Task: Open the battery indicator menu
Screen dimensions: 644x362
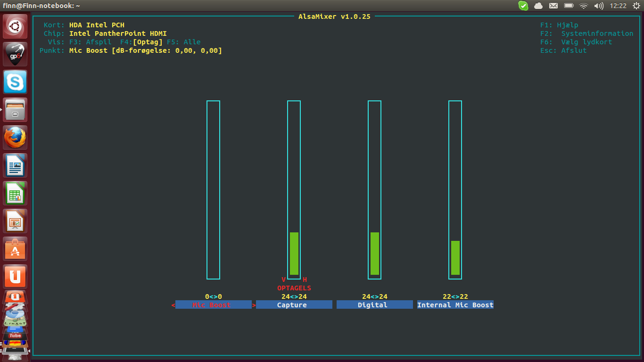Action: coord(569,6)
